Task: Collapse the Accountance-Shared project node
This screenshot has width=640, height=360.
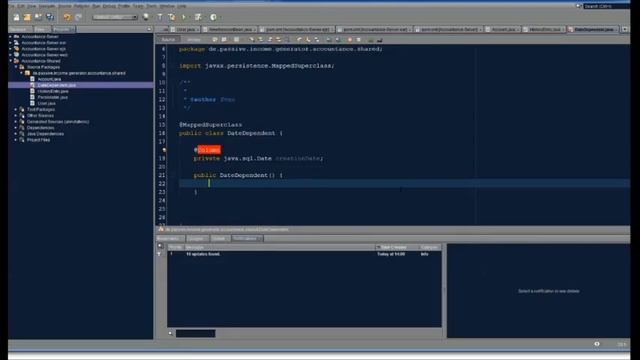Action: pos(11,61)
